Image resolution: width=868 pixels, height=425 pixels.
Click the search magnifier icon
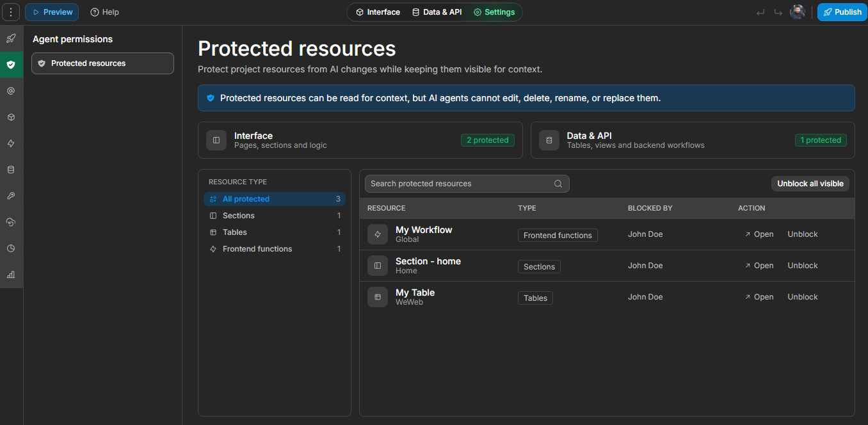click(558, 184)
